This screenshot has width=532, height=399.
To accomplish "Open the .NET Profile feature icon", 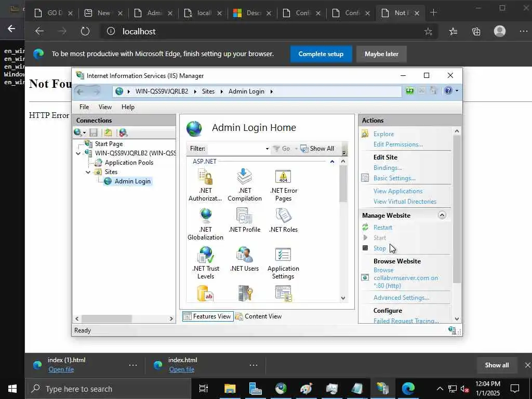I will click(245, 220).
